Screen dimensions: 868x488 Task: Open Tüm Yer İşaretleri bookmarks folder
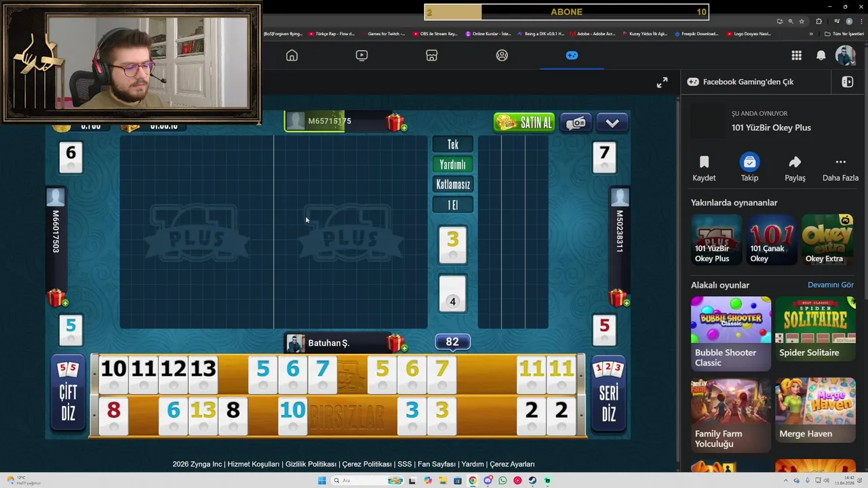pos(846,33)
